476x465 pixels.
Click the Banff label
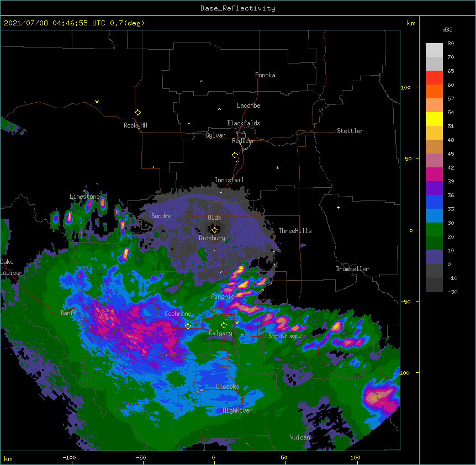(68, 313)
